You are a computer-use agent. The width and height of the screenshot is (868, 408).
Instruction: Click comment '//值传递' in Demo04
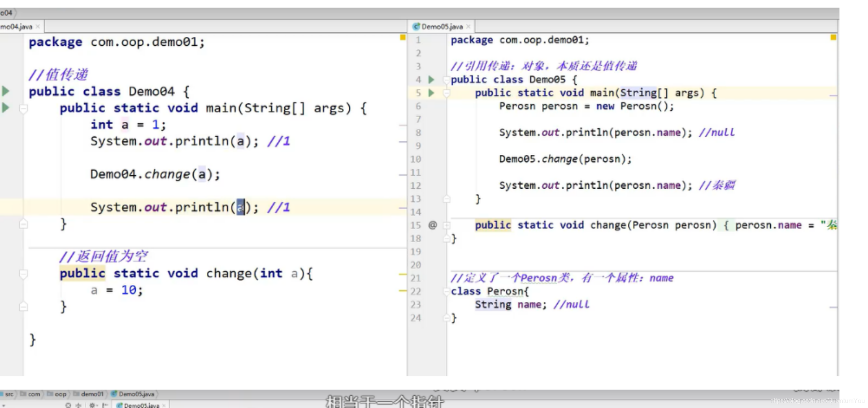point(58,74)
